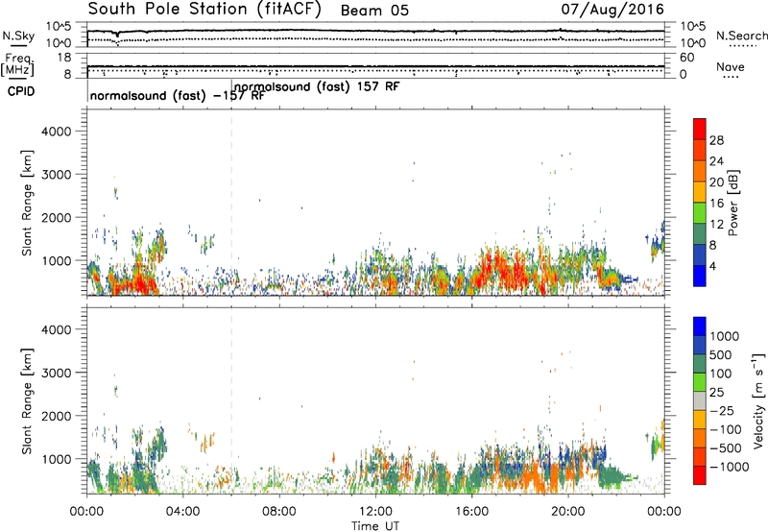
Task: Click the normalsound (fast) 157 RF label
Action: pyautogui.click(x=317, y=86)
